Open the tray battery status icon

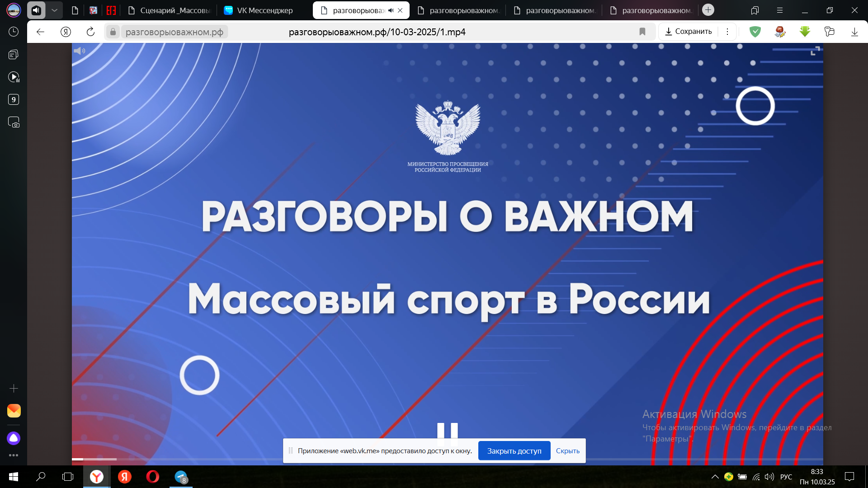tap(742, 477)
